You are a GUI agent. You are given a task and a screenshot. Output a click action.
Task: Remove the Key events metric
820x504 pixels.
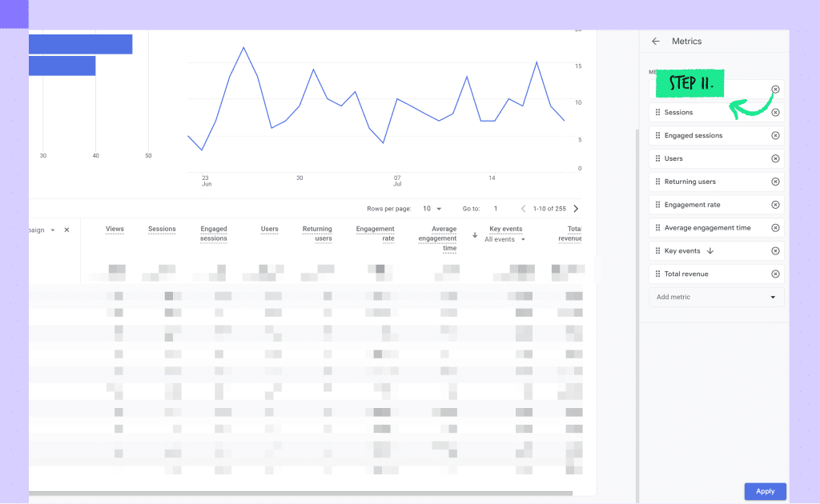[x=775, y=250]
